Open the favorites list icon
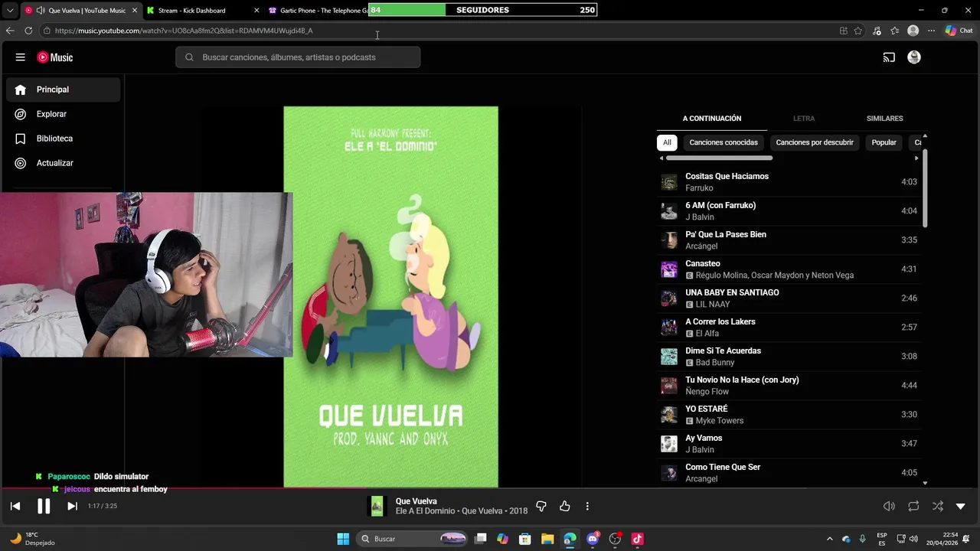980x551 pixels. click(894, 31)
